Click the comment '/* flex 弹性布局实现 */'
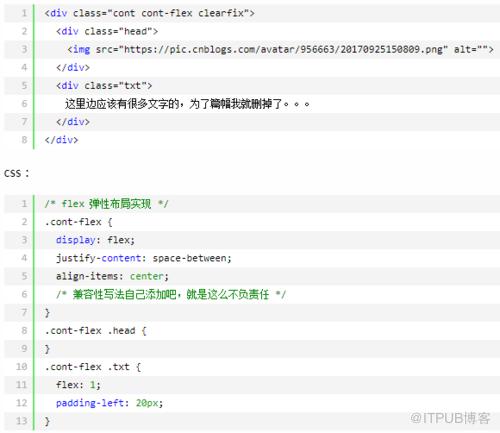500x433 pixels. (107, 204)
